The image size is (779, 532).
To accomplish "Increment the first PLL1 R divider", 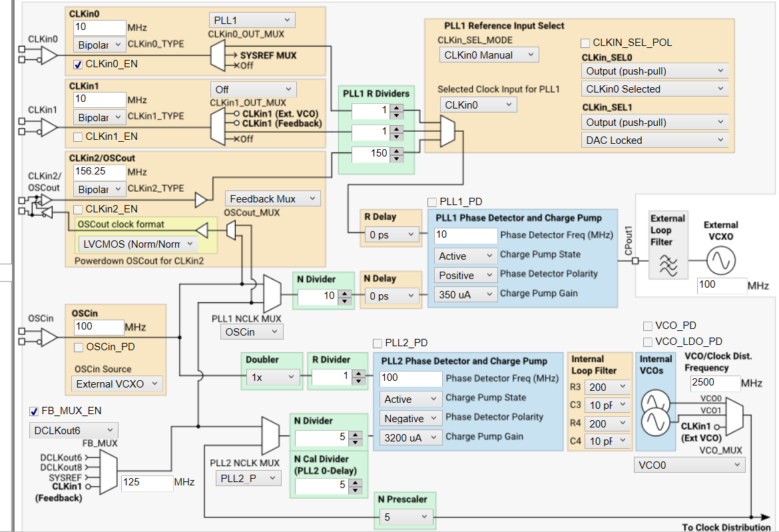I will click(x=396, y=107).
